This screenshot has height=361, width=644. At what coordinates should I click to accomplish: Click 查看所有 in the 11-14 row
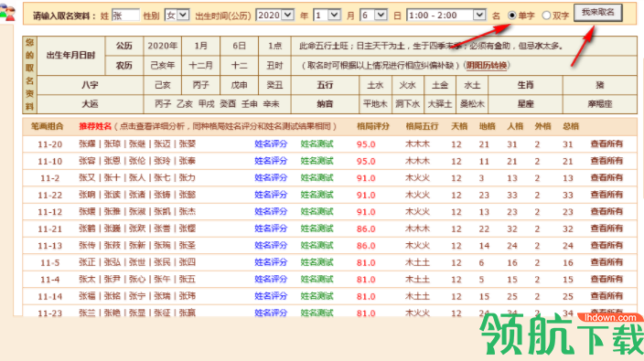point(606,296)
